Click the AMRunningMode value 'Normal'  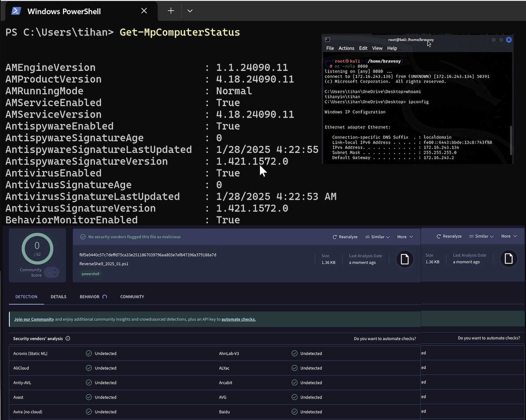click(x=234, y=91)
